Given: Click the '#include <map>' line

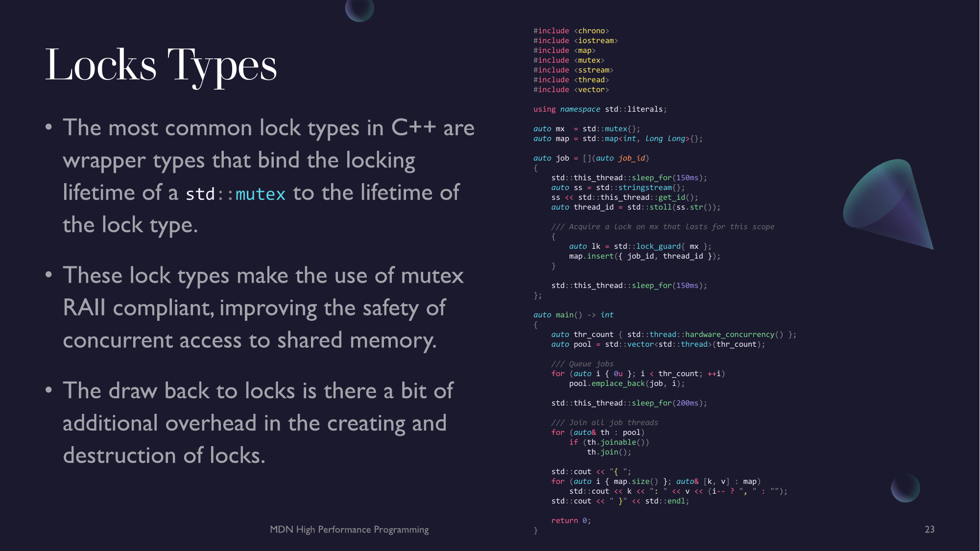Looking at the screenshot, I should coord(564,50).
